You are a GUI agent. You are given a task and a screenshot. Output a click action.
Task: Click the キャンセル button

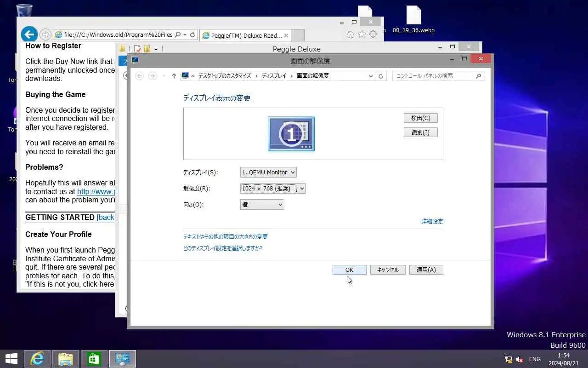(388, 270)
